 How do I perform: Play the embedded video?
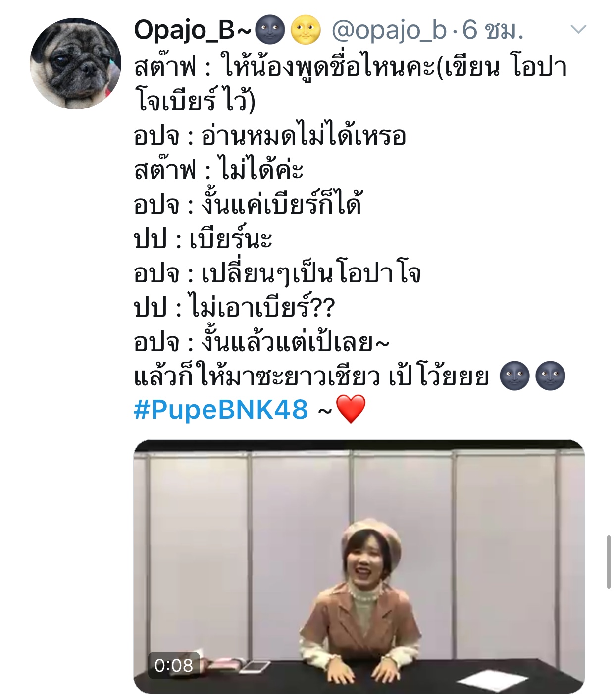click(359, 566)
